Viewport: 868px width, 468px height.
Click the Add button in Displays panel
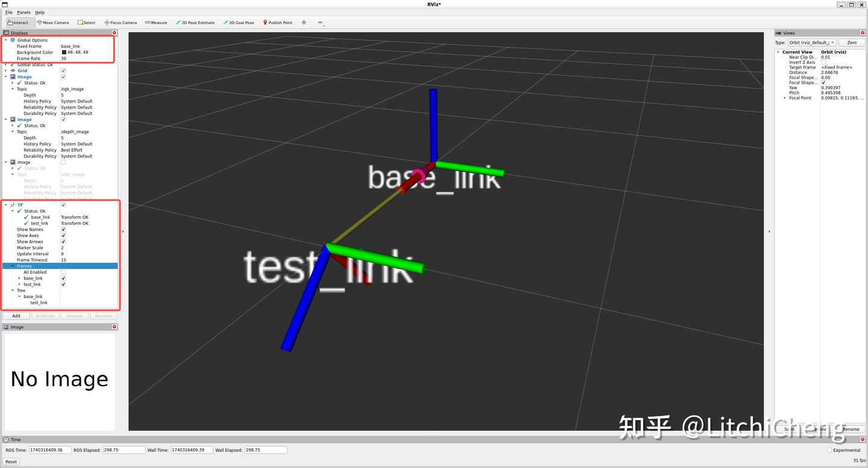pos(16,316)
